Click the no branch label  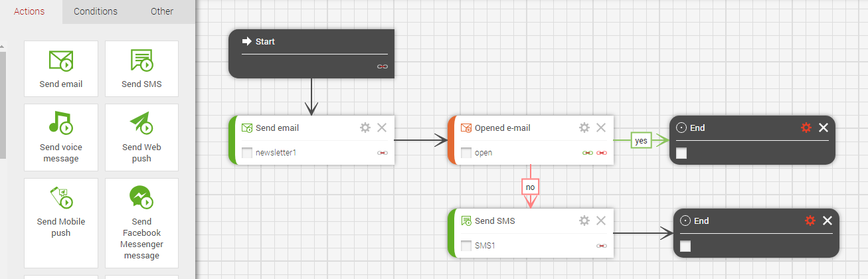point(530,187)
